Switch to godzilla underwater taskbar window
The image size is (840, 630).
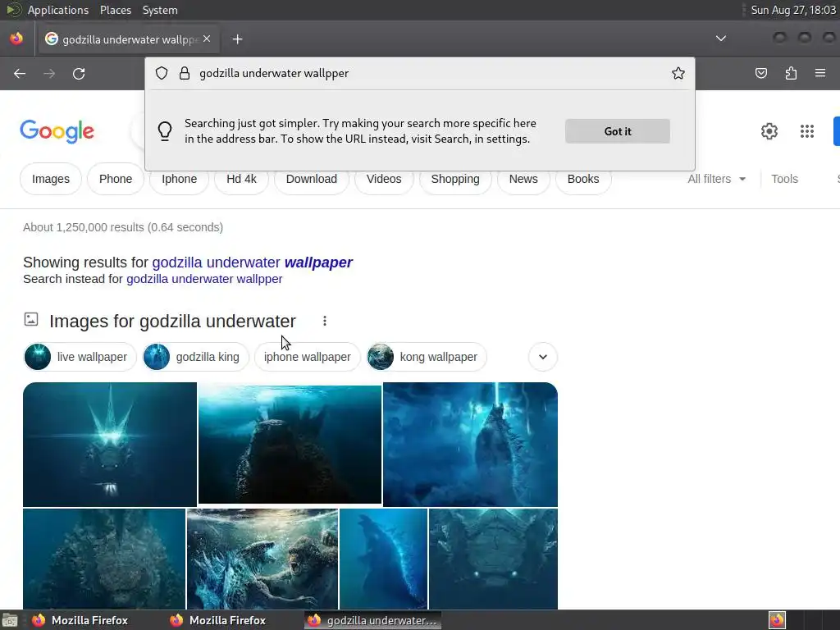coord(373,620)
